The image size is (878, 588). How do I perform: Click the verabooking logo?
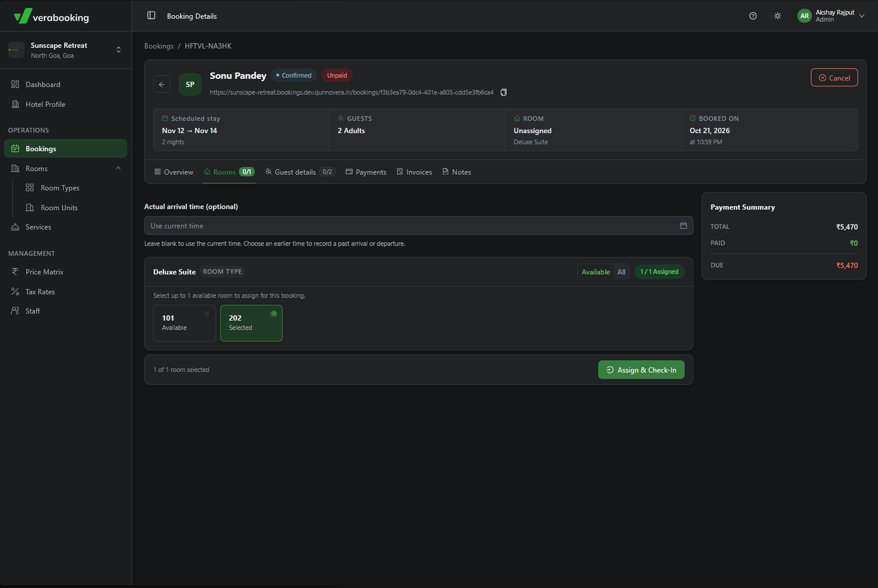click(x=51, y=16)
